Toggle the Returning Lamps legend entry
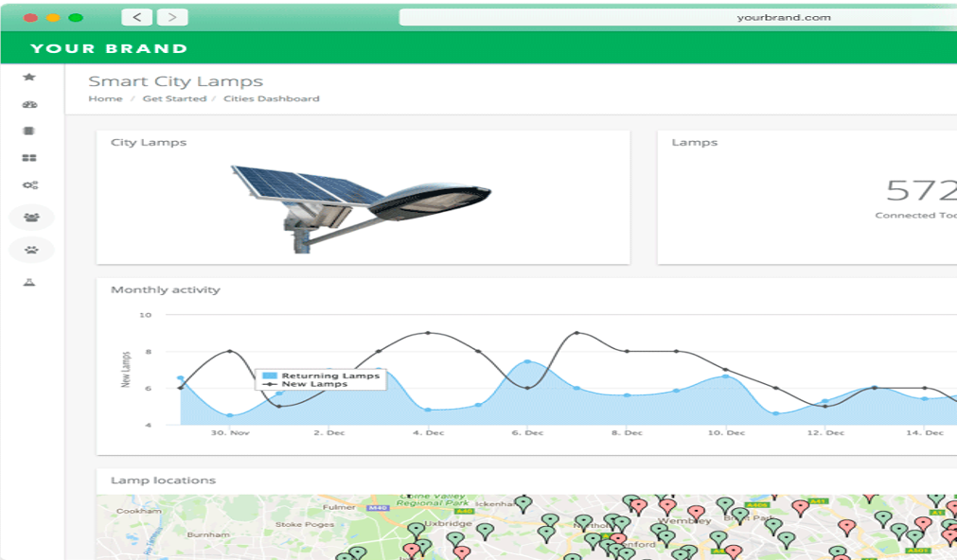 click(x=322, y=376)
